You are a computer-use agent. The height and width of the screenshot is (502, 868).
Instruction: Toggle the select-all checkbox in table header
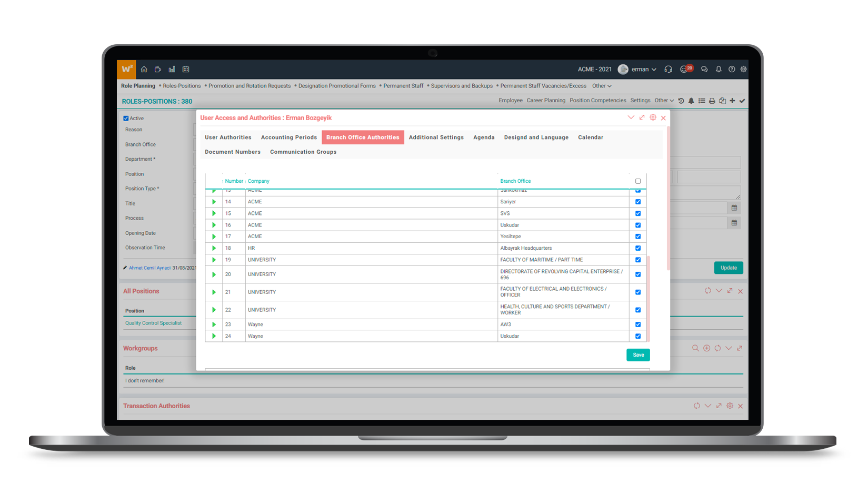(638, 181)
